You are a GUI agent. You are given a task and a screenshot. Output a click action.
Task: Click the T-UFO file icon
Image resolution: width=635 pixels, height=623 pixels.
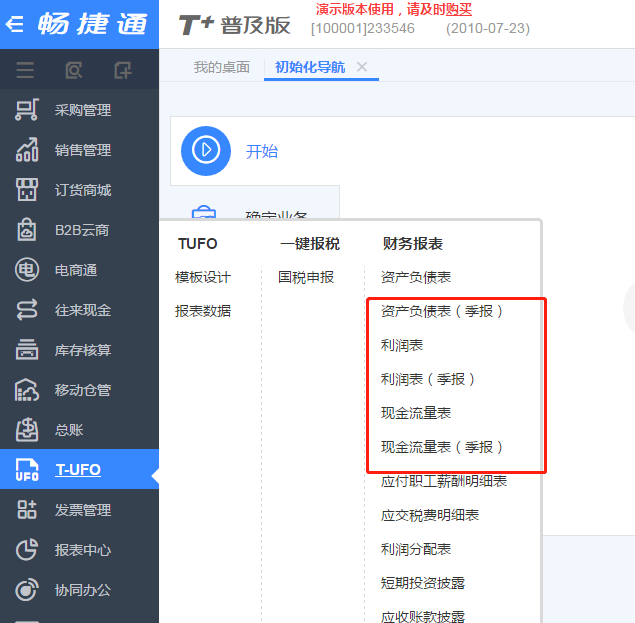pyautogui.click(x=27, y=470)
